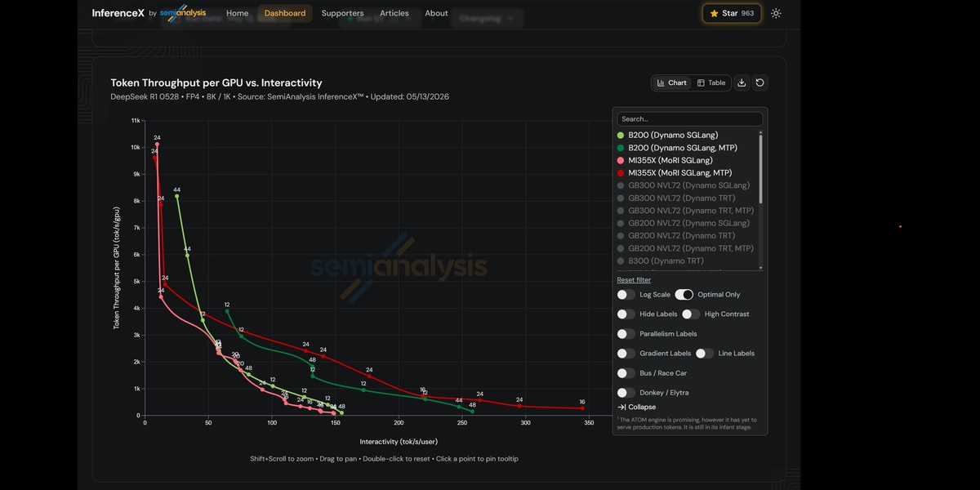Viewport: 980px width, 490px height.
Task: Select the Dashboard navigation tab
Action: (285, 13)
